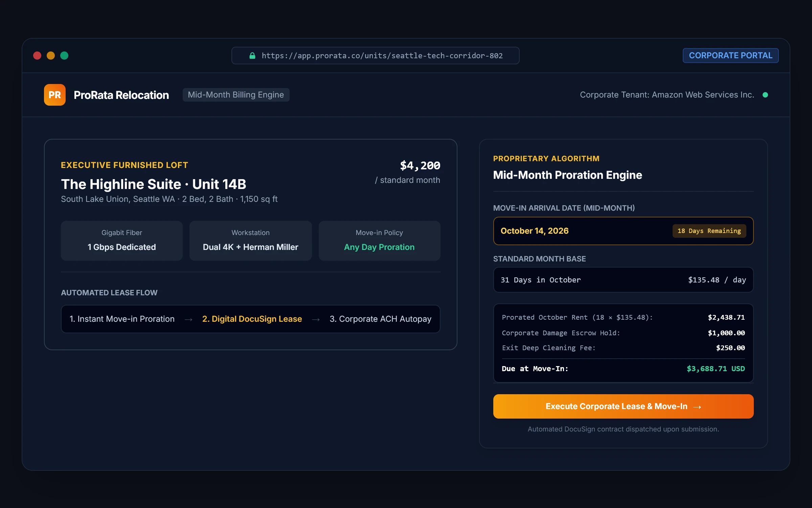Viewport: 812px width, 508px height.
Task: Click the Corporate Damage Escrow Hold label
Action: click(x=561, y=333)
